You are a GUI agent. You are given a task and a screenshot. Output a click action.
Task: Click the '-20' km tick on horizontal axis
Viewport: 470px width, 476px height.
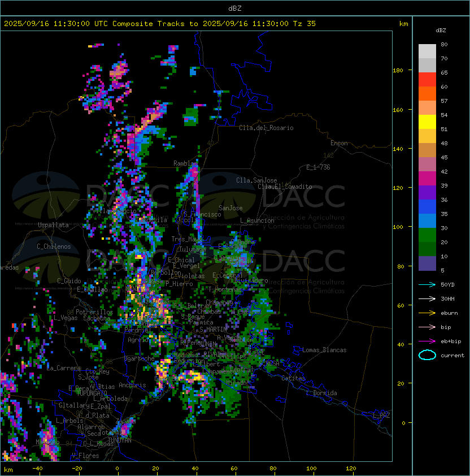(x=77, y=469)
